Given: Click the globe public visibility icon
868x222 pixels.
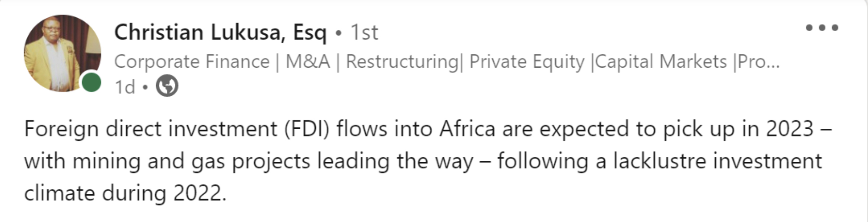Looking at the screenshot, I should click(167, 86).
